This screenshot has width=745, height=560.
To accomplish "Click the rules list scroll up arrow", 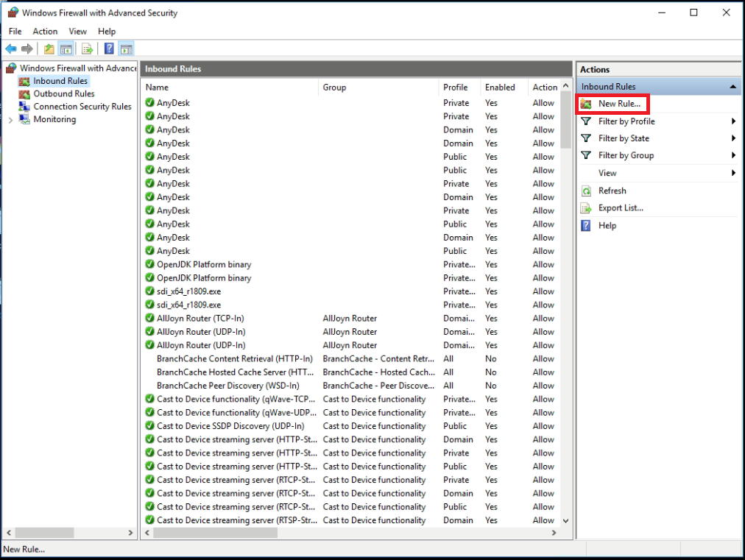I will pyautogui.click(x=565, y=86).
